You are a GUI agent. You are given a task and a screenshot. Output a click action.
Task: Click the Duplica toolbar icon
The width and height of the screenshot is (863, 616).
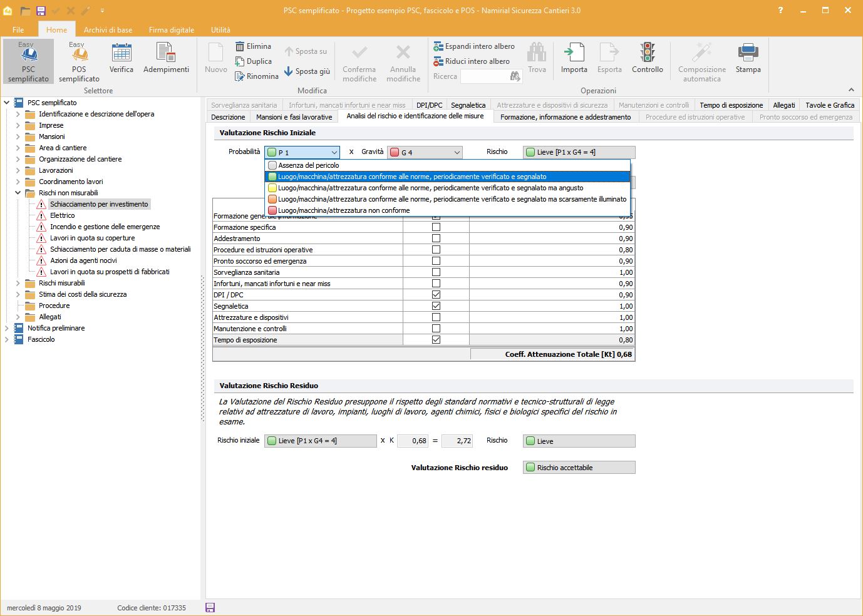click(240, 61)
